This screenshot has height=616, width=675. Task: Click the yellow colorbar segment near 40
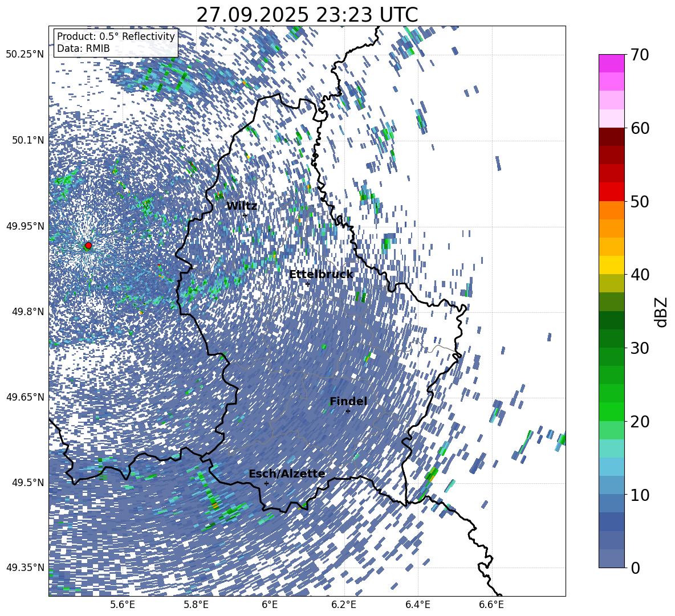coord(611,265)
